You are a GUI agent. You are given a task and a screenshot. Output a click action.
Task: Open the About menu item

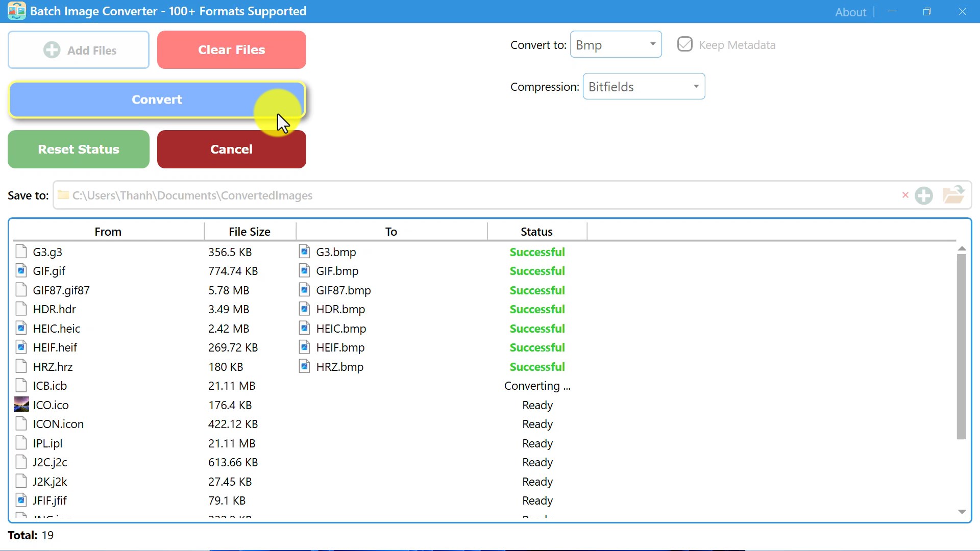click(850, 12)
